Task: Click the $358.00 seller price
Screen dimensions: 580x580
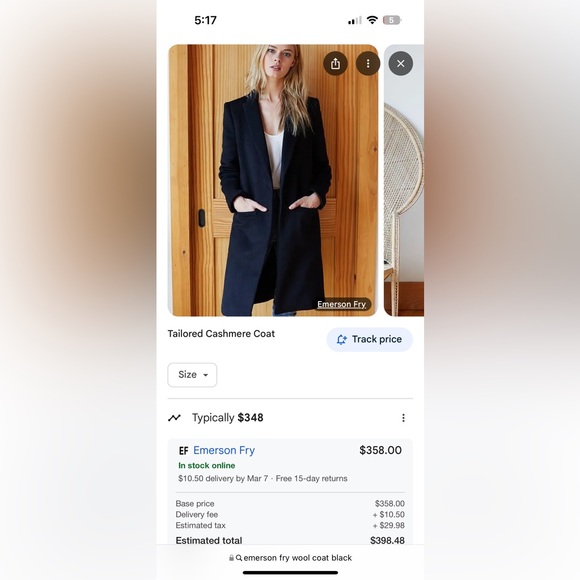Action: point(381,450)
